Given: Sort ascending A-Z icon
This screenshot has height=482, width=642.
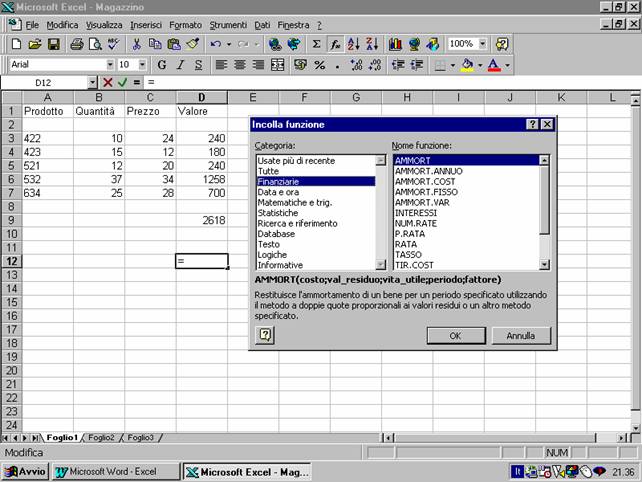Looking at the screenshot, I should point(353,44).
